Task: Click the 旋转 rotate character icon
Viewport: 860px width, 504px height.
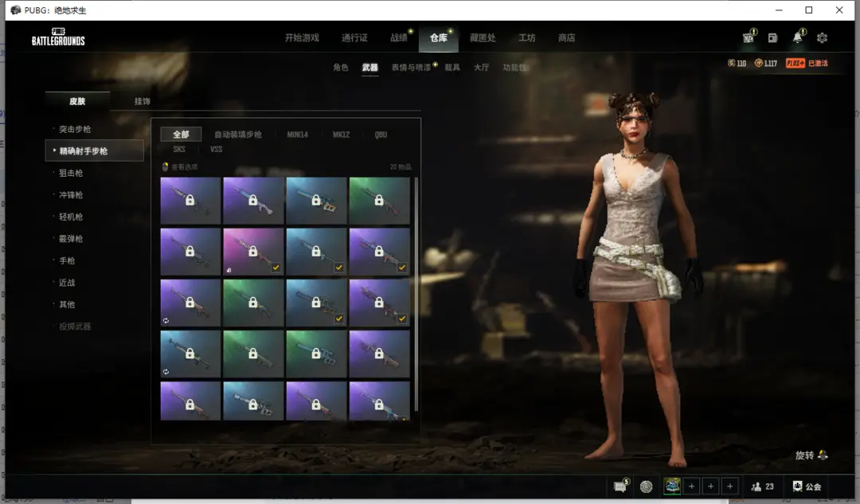Action: coord(823,455)
